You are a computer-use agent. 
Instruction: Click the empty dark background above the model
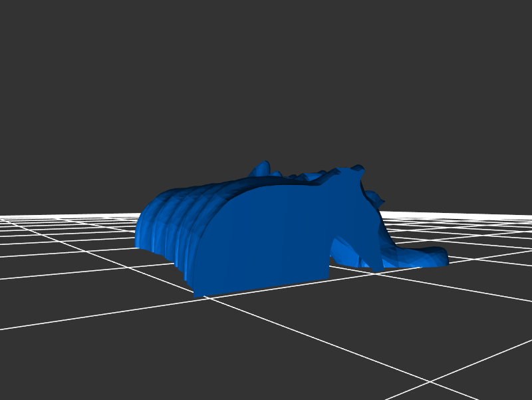(x=266, y=80)
